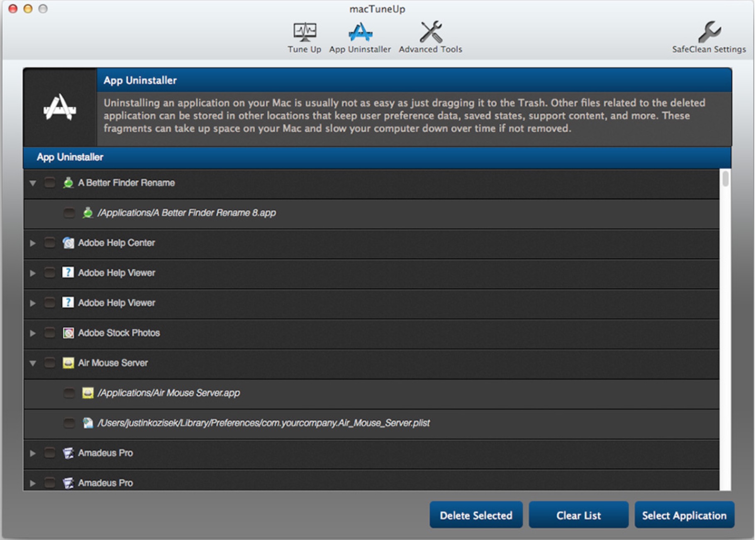The height and width of the screenshot is (540, 756).
Task: Select the Adobe Stock Photos label
Action: (x=119, y=333)
